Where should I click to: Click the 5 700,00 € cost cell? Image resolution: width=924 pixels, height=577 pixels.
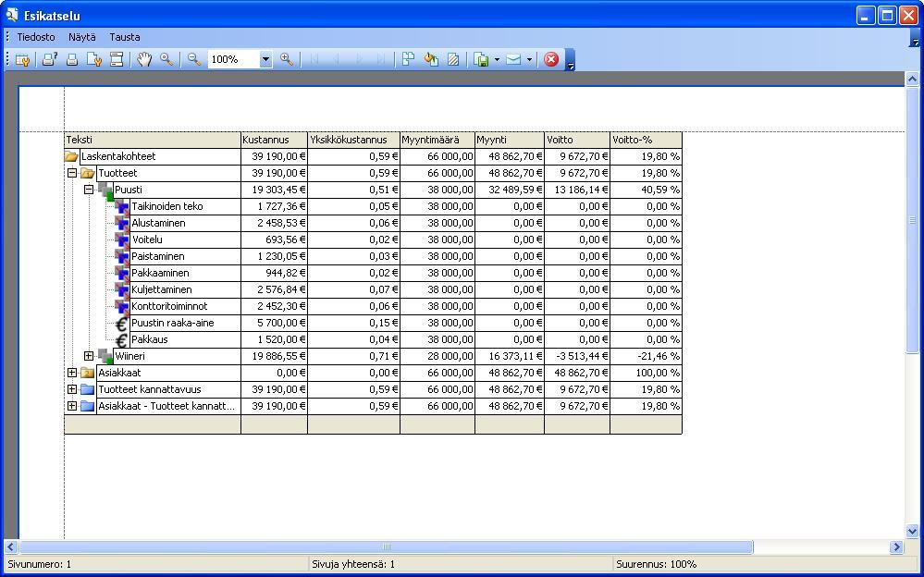point(274,323)
